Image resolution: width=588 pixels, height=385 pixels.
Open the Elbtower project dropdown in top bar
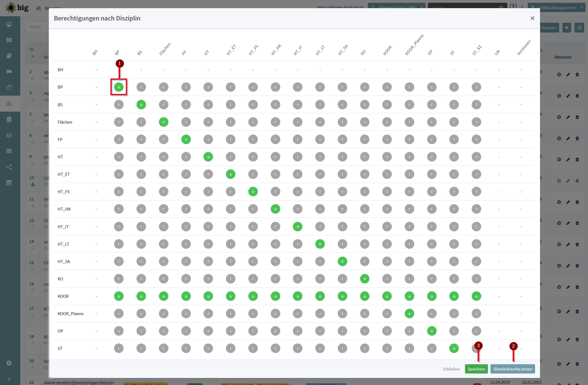coord(397,7)
